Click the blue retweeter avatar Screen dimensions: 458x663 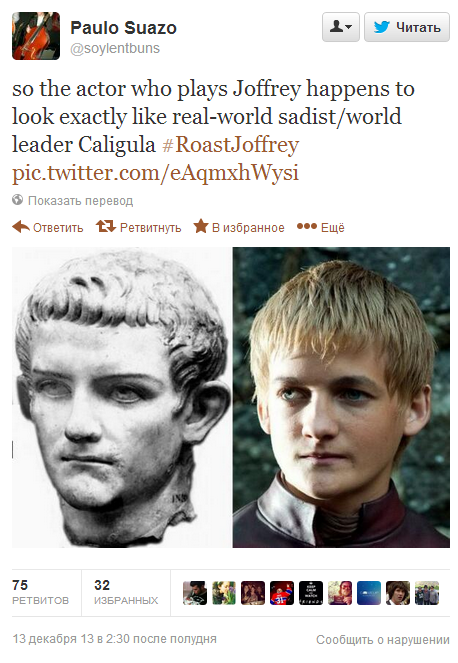pyautogui.click(x=369, y=593)
